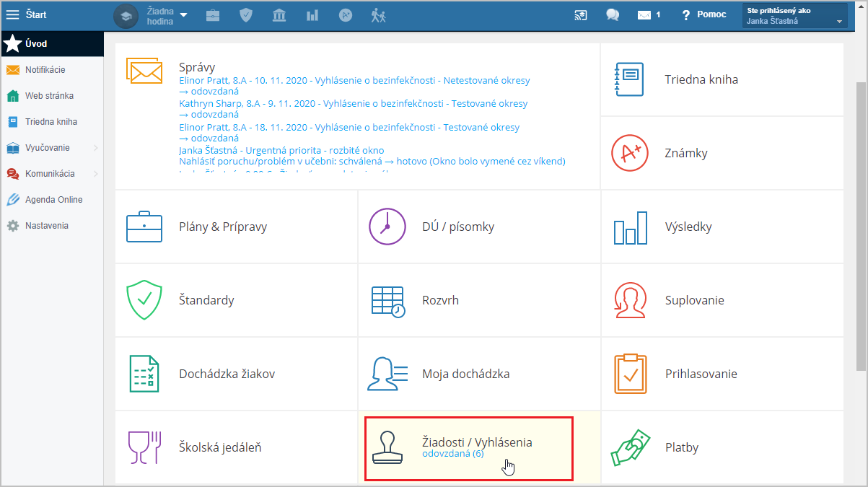The height and width of the screenshot is (487, 868).
Task: Click the Výsledky bar chart icon
Action: point(630,227)
